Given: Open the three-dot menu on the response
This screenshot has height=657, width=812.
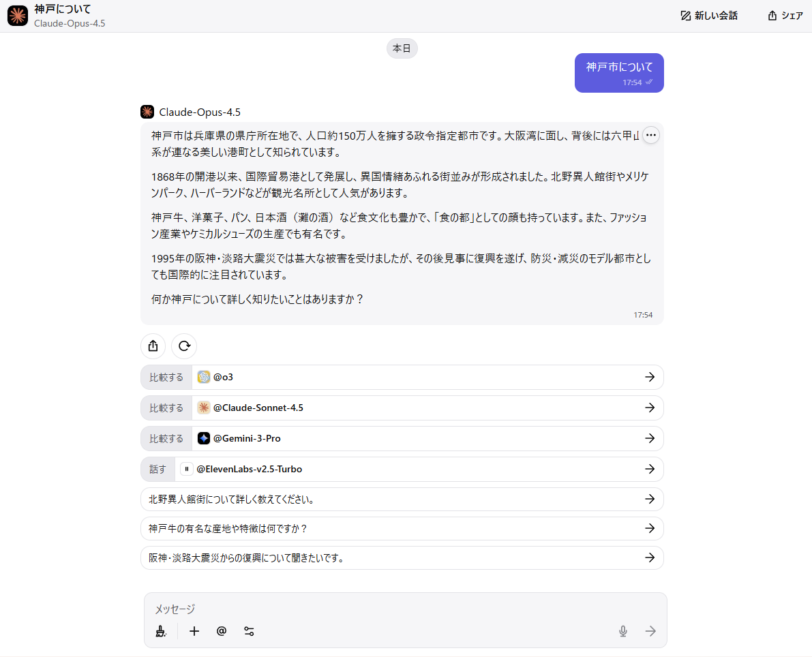Looking at the screenshot, I should click(651, 136).
